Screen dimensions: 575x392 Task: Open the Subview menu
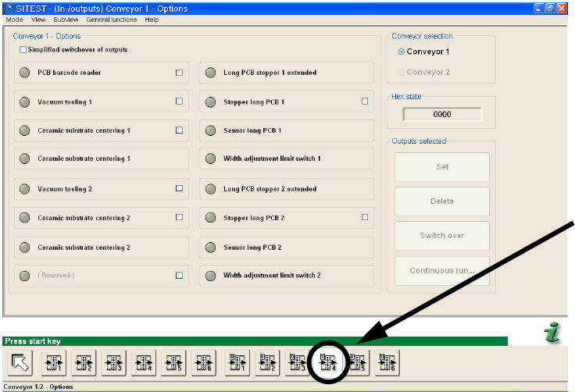click(x=66, y=20)
